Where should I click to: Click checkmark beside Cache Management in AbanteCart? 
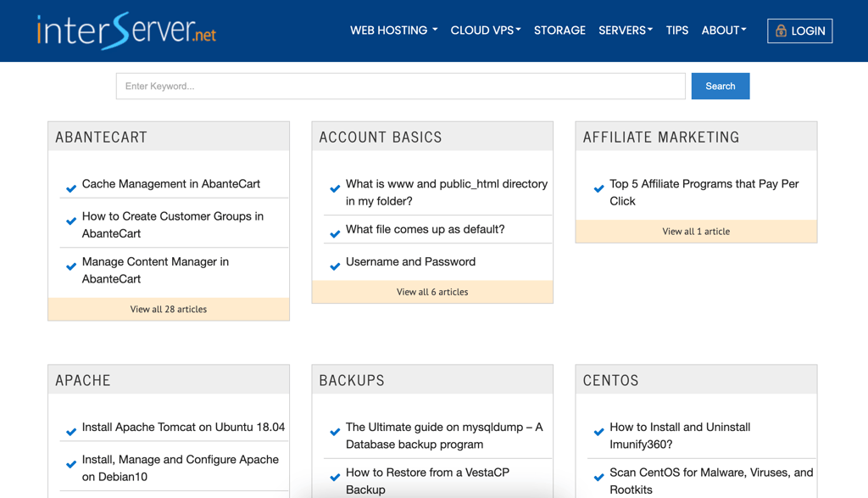pyautogui.click(x=71, y=189)
